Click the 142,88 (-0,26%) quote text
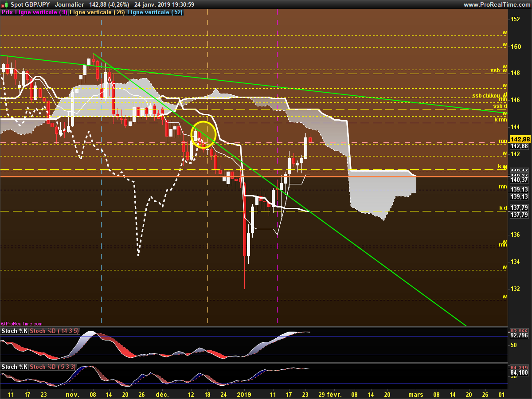 (109, 4)
